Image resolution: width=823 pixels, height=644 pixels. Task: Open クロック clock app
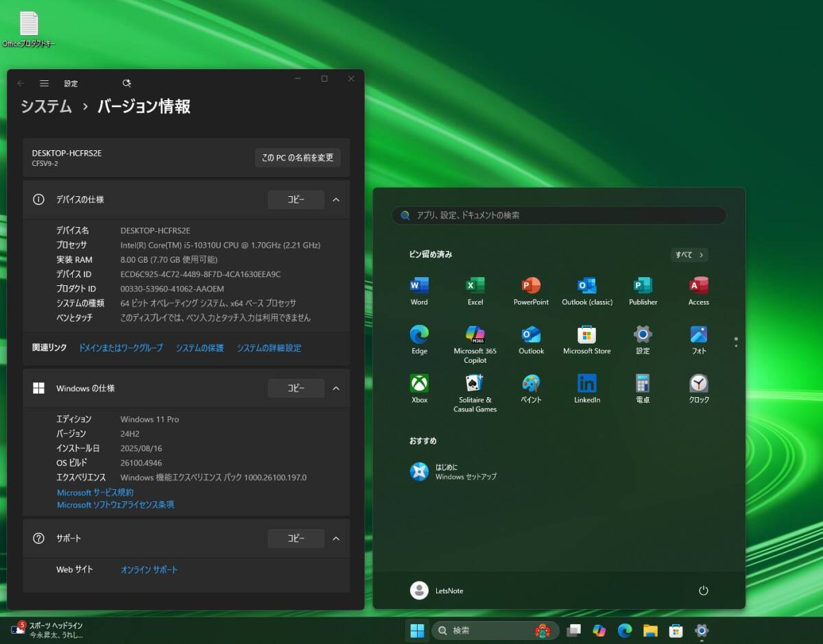click(x=699, y=389)
